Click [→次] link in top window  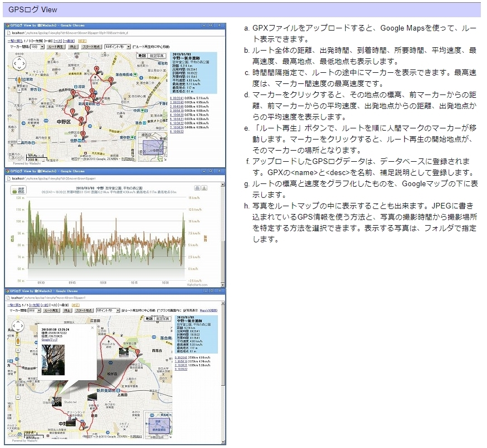pos(57,41)
